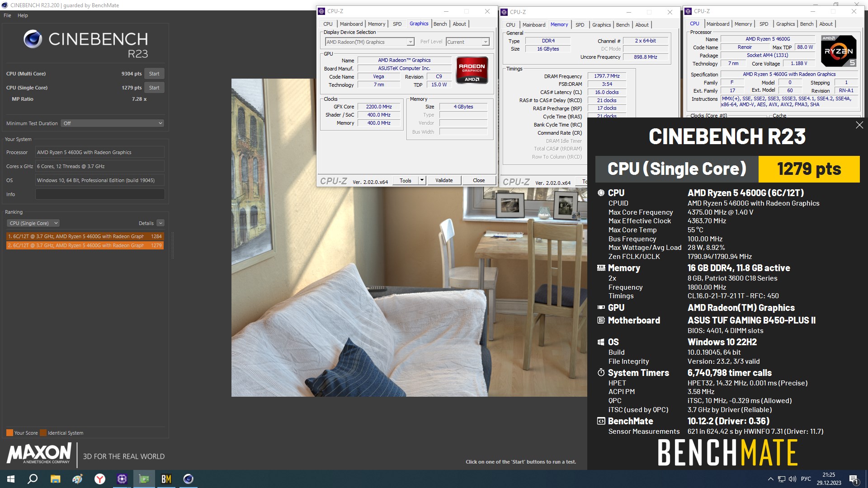Open About tab in Memory CPU-Z window

click(642, 25)
